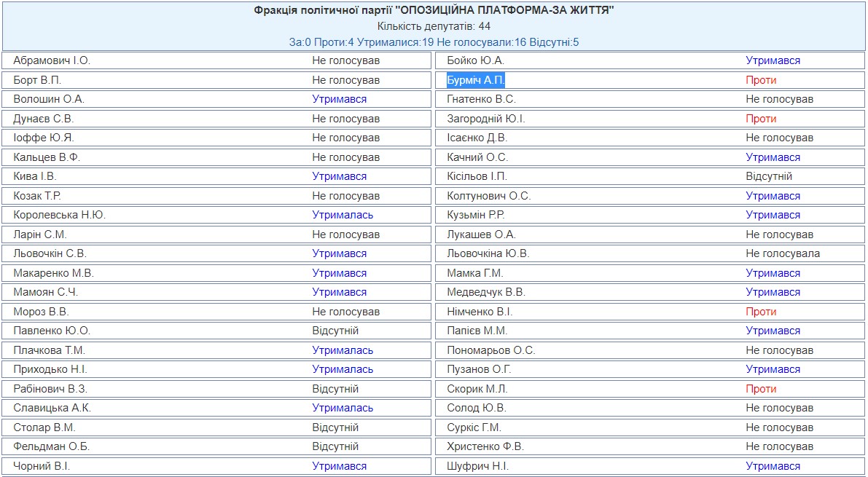Screen dimensions: 868x477
Task: Select deputy Борт В.П.
Action: pos(38,80)
